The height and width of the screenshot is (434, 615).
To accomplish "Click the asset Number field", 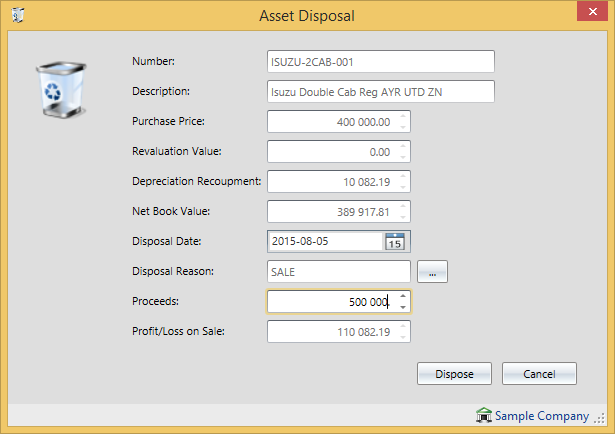I will (x=381, y=62).
